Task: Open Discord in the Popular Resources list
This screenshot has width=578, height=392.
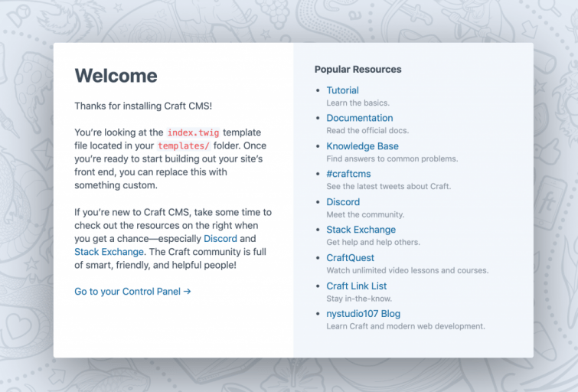Action: (x=343, y=202)
